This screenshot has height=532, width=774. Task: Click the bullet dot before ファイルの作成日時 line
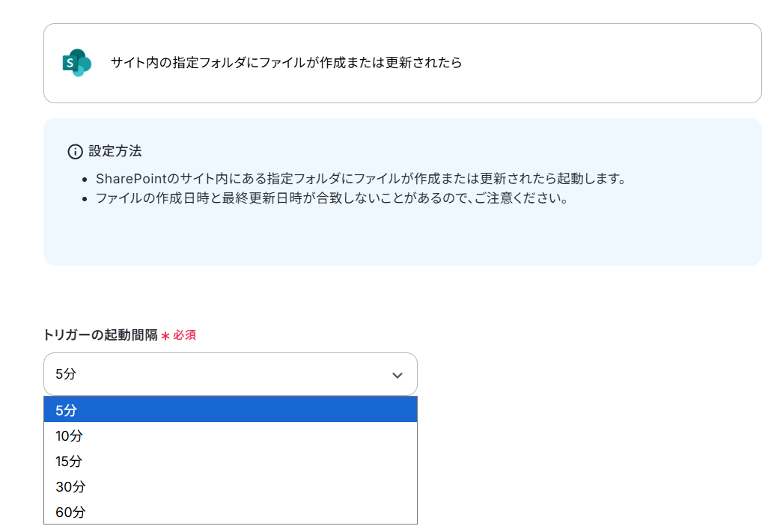click(85, 199)
